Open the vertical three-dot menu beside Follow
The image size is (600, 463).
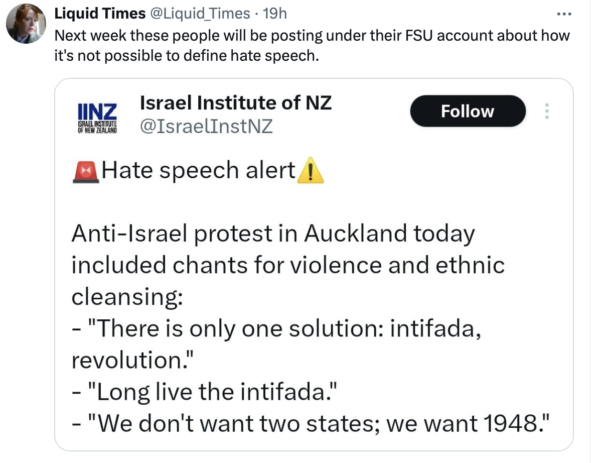[x=546, y=111]
